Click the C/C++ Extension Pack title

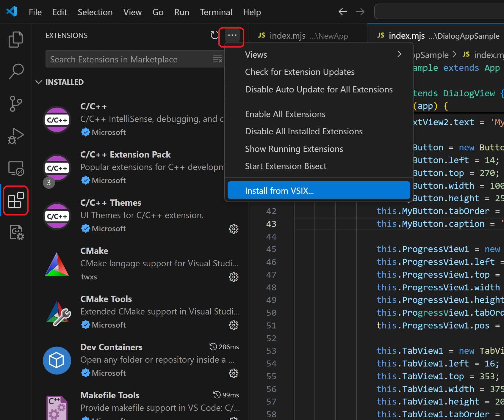tap(125, 155)
